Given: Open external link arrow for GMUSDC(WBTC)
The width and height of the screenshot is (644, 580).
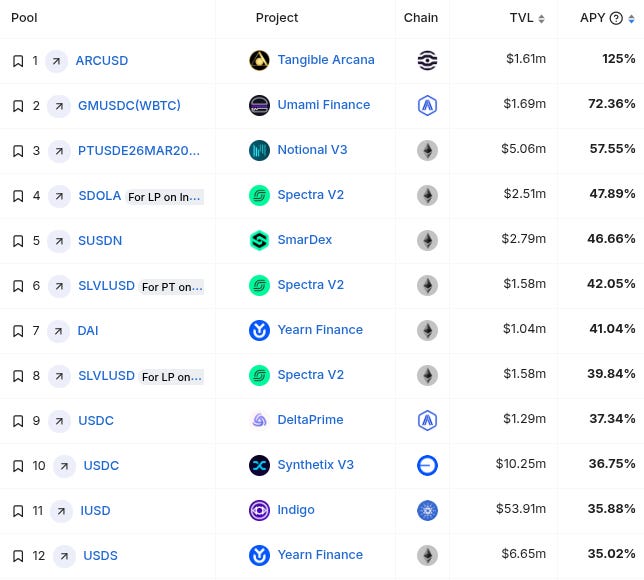Looking at the screenshot, I should coord(59,106).
